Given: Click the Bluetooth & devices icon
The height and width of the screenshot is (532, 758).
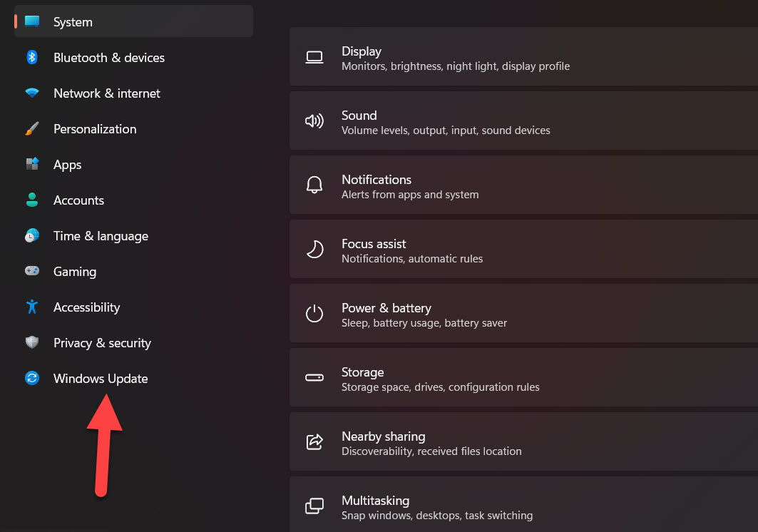Looking at the screenshot, I should tap(32, 58).
